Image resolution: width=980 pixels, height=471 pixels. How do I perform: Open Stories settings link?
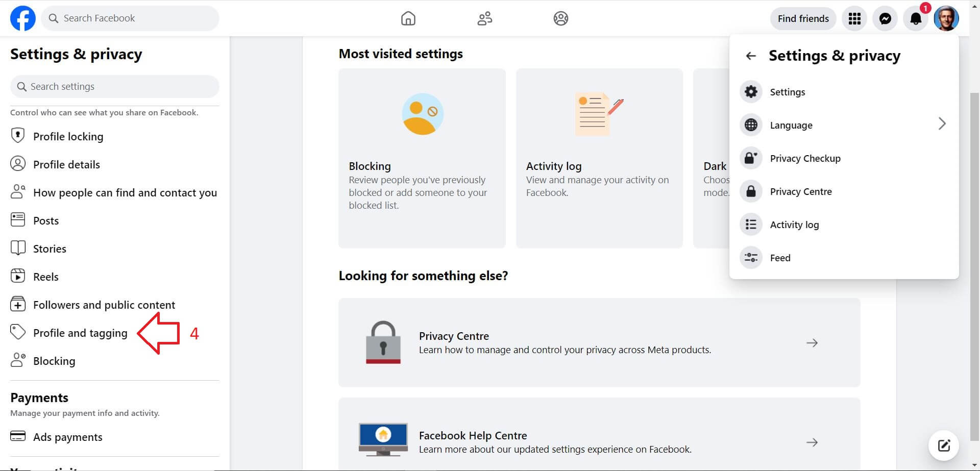[50, 249]
